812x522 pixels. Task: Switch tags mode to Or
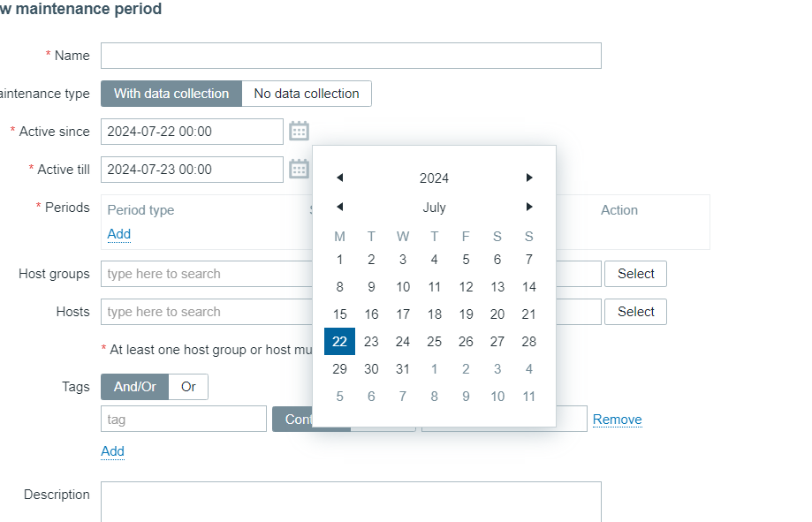tap(188, 387)
